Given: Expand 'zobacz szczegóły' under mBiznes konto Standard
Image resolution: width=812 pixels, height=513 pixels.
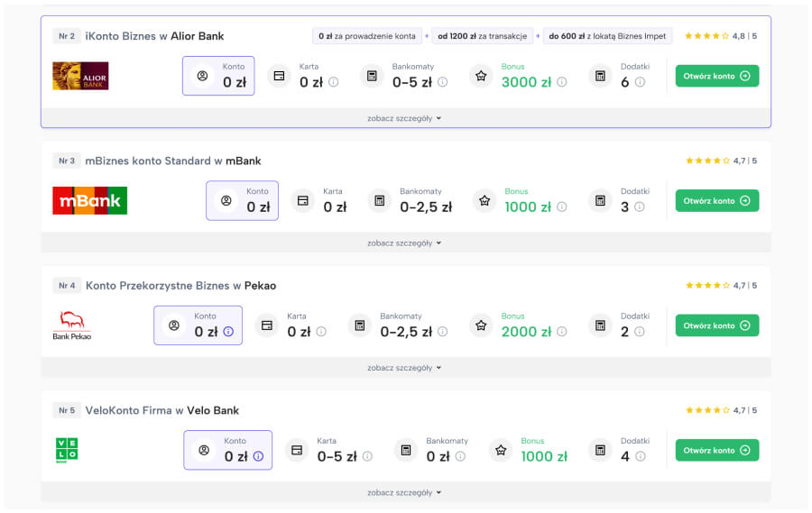Looking at the screenshot, I should click(405, 243).
